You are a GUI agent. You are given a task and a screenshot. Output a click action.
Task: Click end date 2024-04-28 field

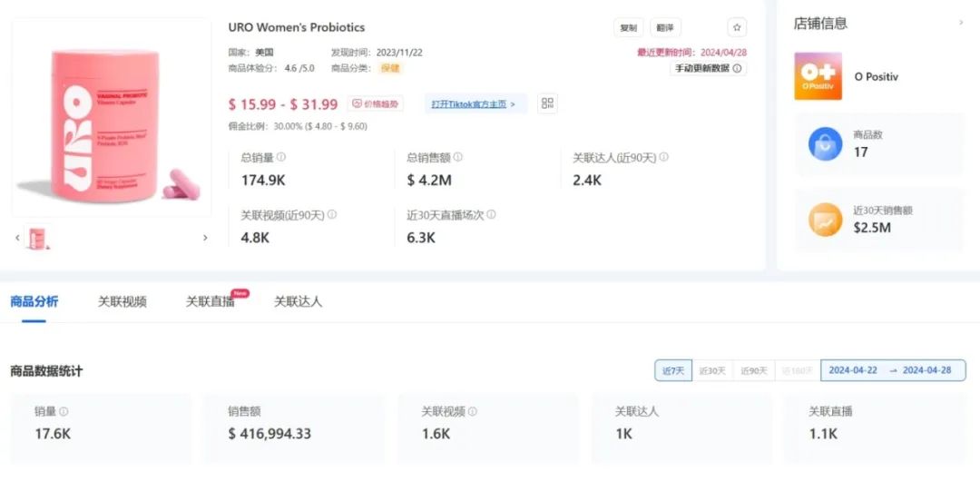926,370
